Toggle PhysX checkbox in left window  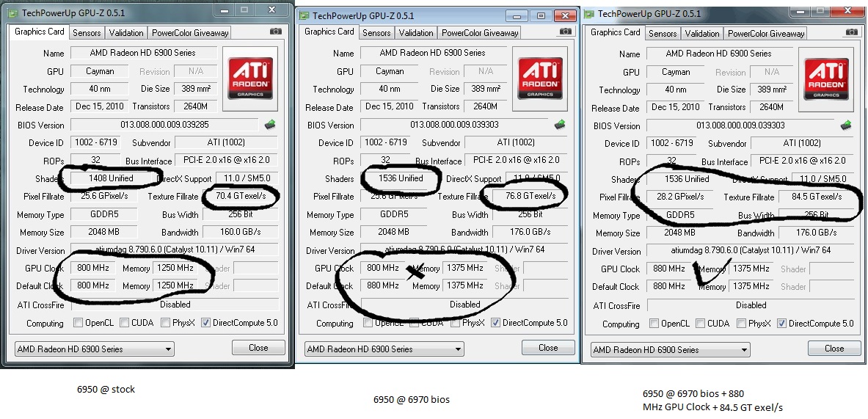(165, 322)
